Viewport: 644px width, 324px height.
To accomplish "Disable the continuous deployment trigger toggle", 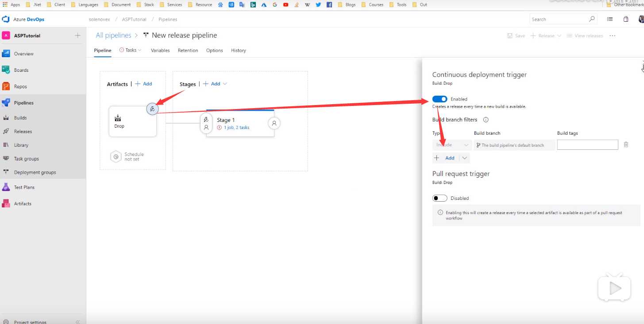I will (x=440, y=99).
